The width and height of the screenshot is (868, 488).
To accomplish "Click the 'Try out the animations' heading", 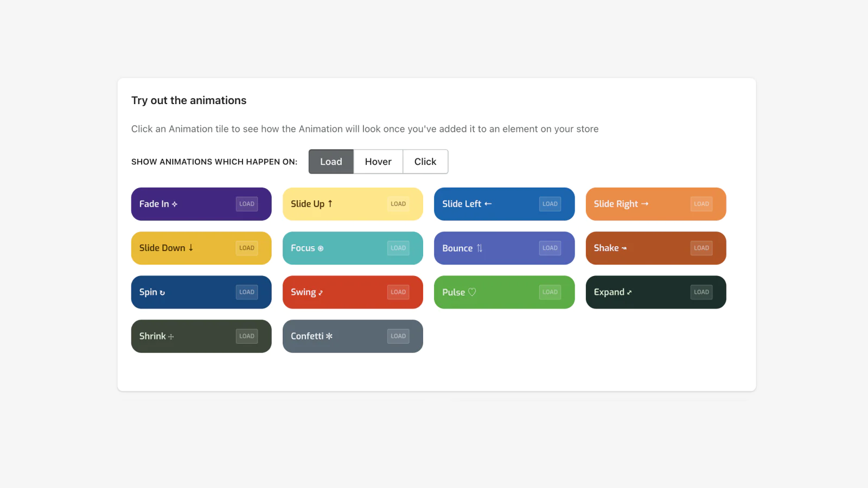I will [x=189, y=100].
